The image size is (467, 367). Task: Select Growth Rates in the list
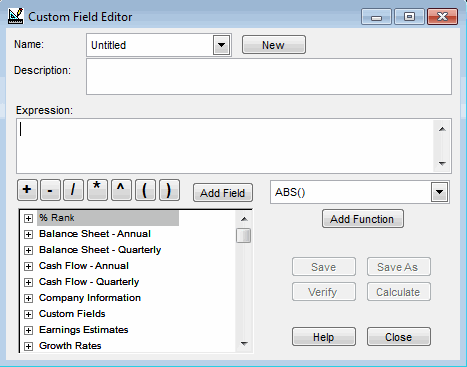tap(70, 346)
